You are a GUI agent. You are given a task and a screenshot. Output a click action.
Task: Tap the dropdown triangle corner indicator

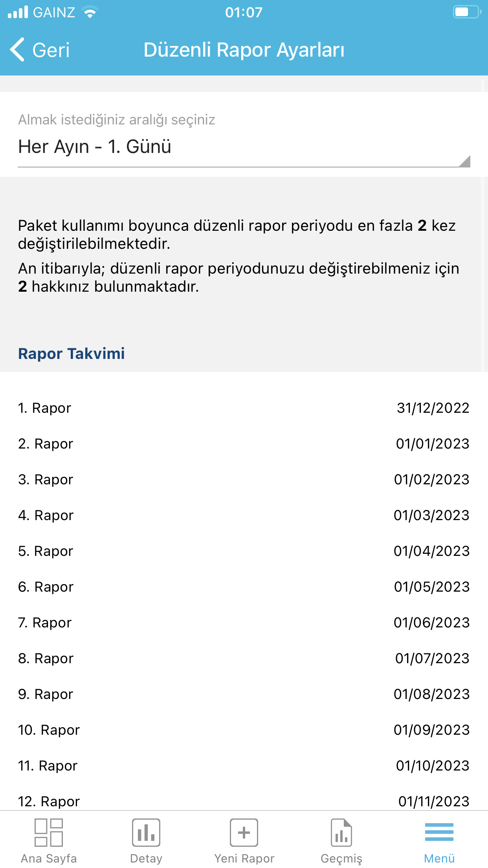465,162
